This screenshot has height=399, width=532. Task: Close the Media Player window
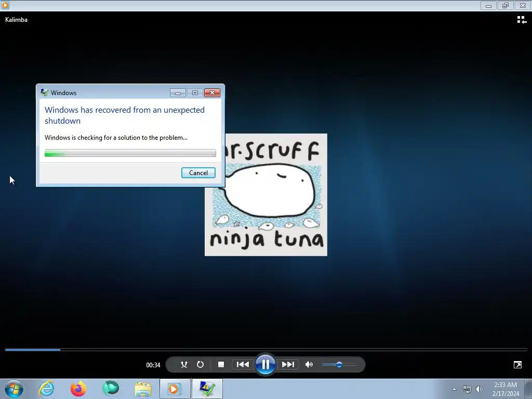click(x=523, y=5)
